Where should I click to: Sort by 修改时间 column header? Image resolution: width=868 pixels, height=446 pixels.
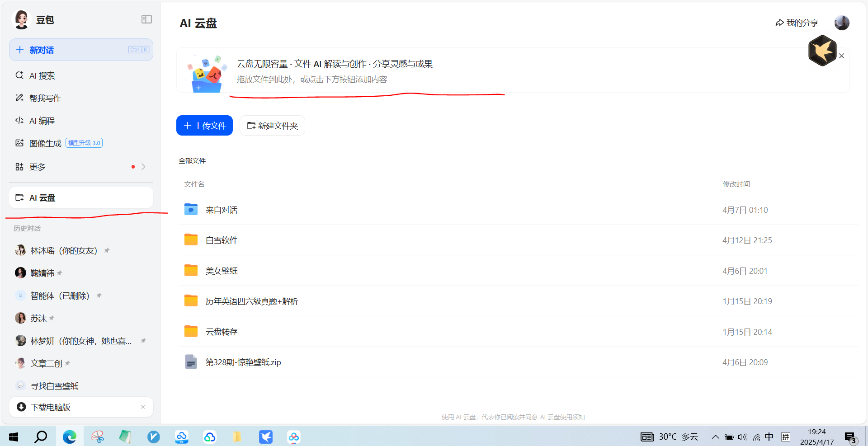736,184
